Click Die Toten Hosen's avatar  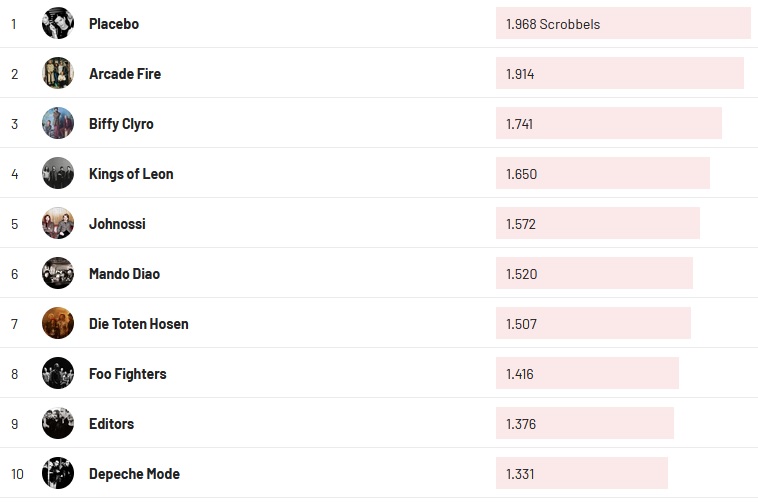point(58,323)
